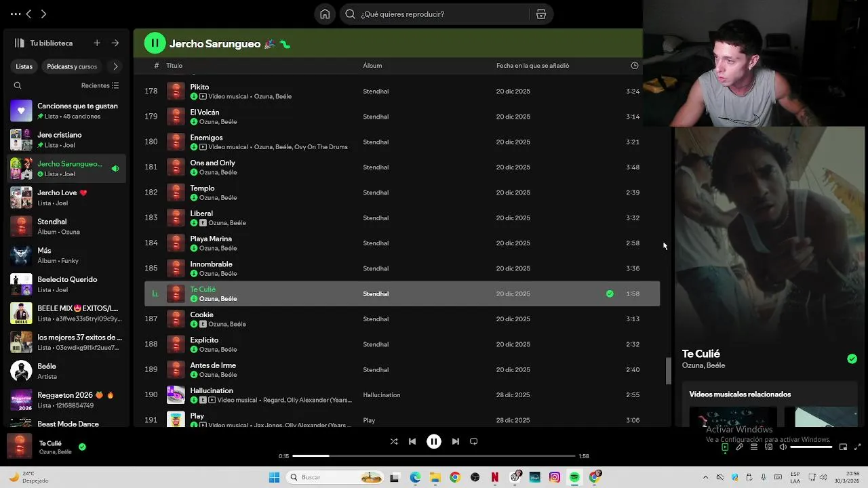This screenshot has width=868, height=488.
Task: Expand library with the arrow icon
Action: [x=115, y=43]
